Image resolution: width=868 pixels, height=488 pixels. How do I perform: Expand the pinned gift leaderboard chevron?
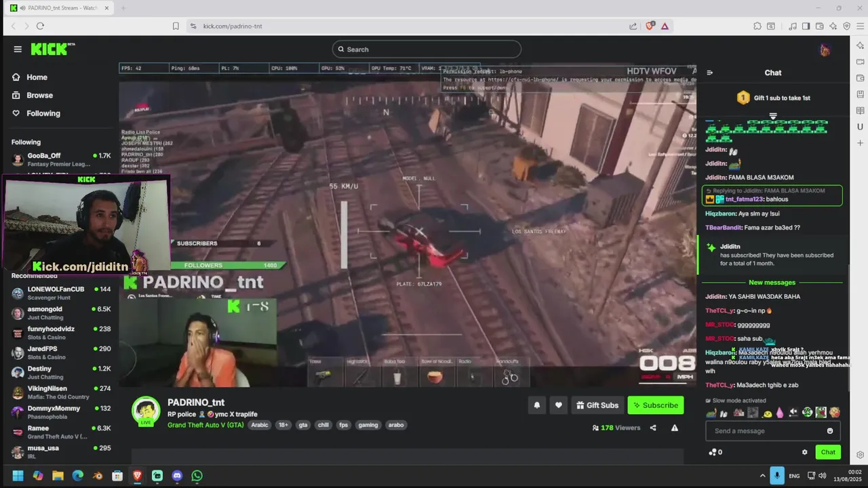pos(773,116)
